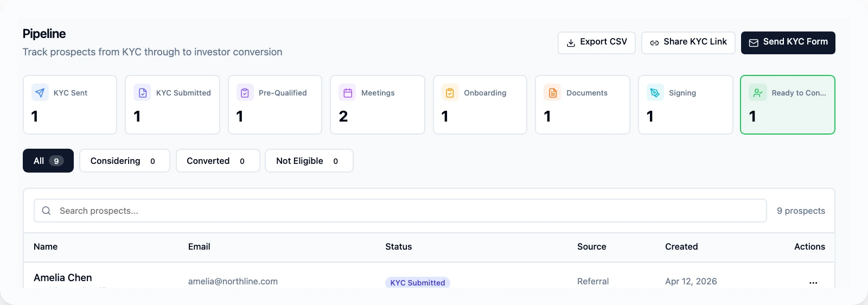Switch to the Not Eligible tab
The width and height of the screenshot is (868, 305).
pyautogui.click(x=309, y=161)
